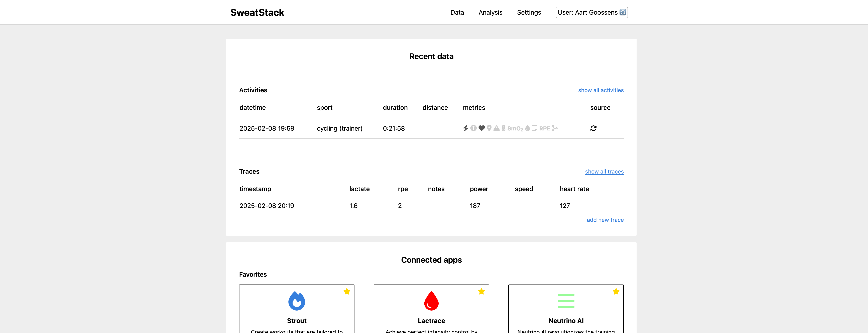Click the duration column header
The height and width of the screenshot is (333, 868).
[395, 108]
